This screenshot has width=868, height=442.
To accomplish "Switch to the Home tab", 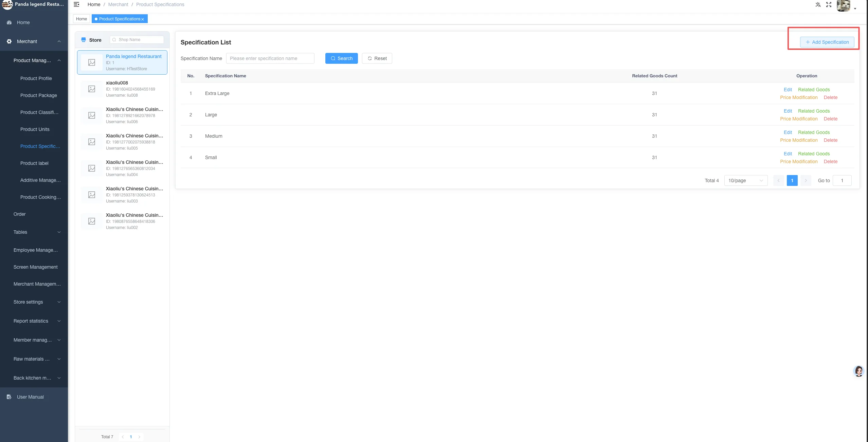I will coord(82,19).
